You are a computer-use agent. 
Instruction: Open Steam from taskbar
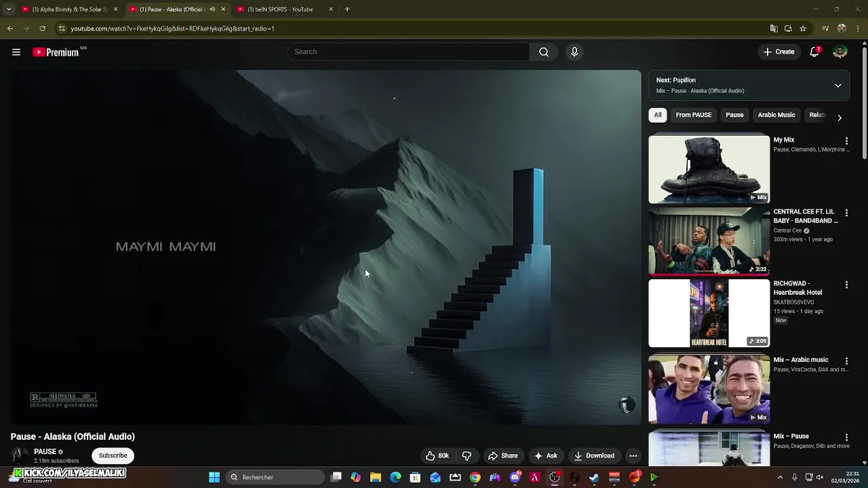coord(594,477)
